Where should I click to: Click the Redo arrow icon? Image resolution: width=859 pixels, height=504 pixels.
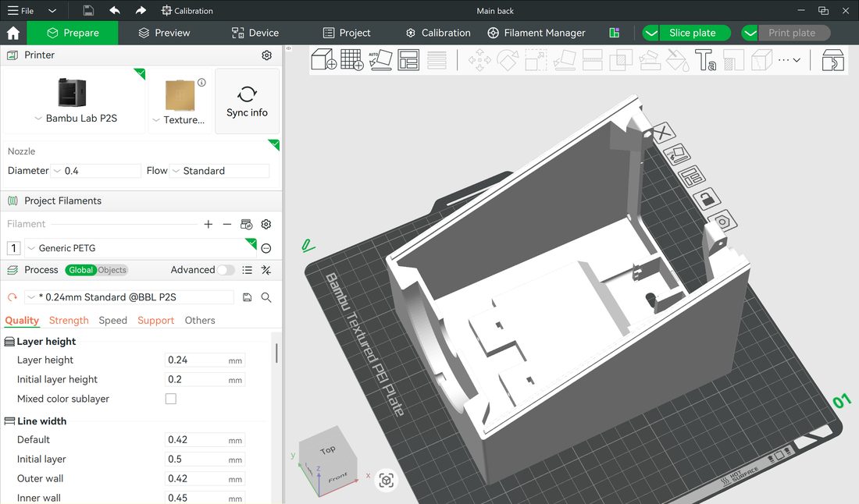click(x=141, y=10)
